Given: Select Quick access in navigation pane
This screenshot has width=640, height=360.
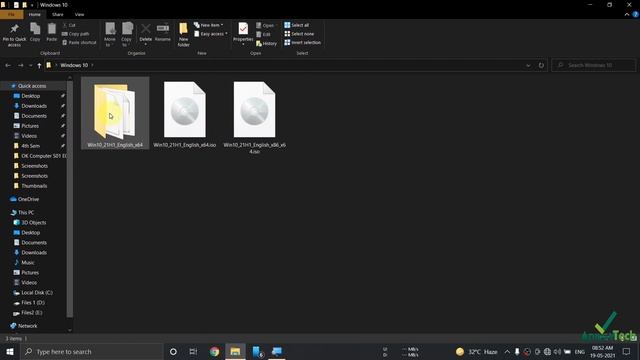Looking at the screenshot, I should coord(32,86).
